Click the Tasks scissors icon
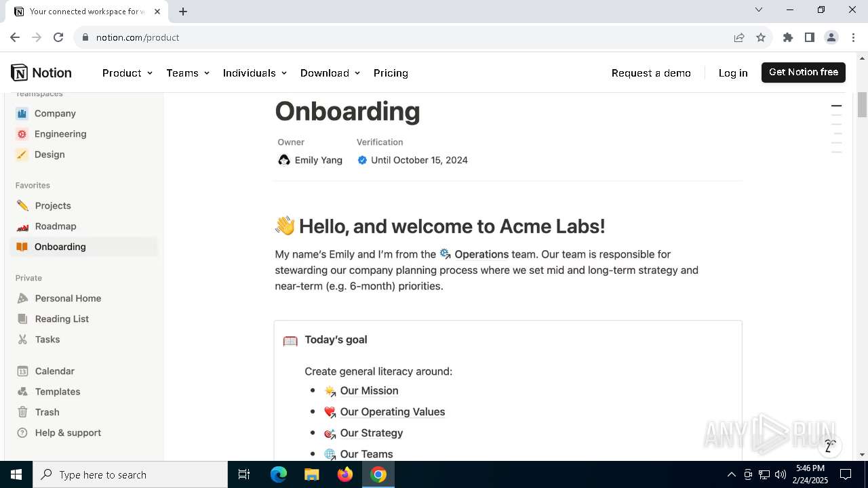The width and height of the screenshot is (868, 488). click(22, 340)
